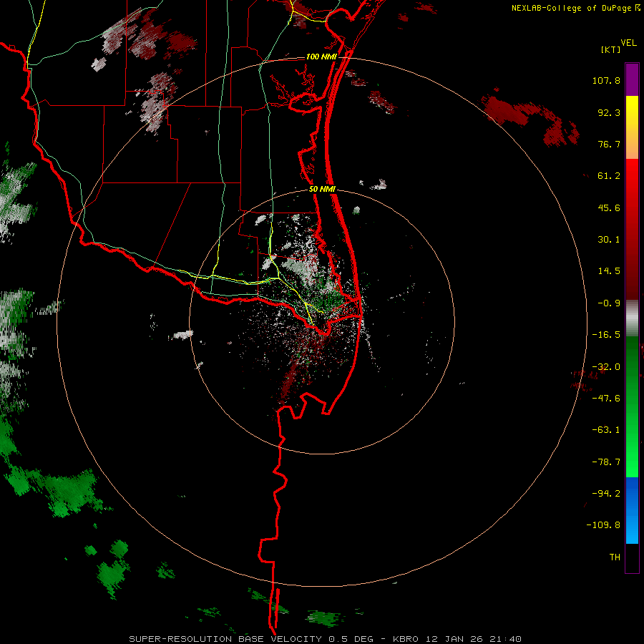
Task: Click the 12 JAN 26 date text
Action: point(454,639)
